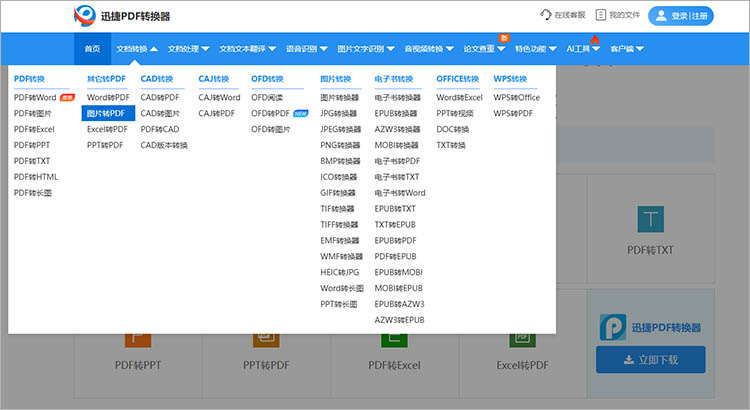
Task: Open JPG转换器 link
Action: pos(339,113)
